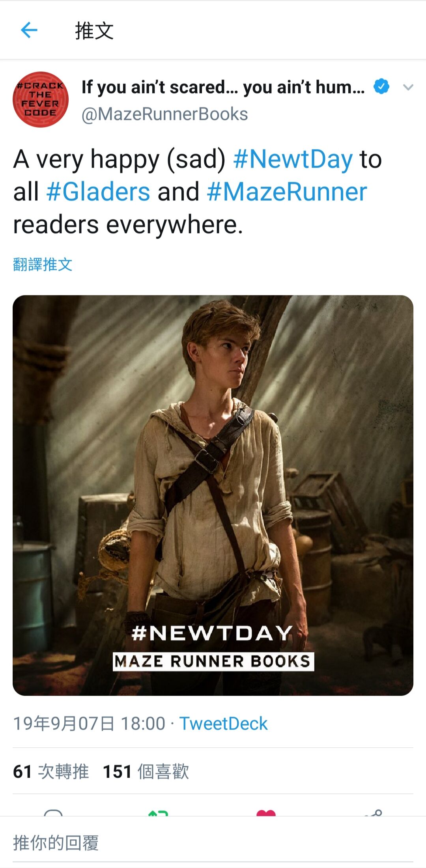426x868 pixels.
Task: Tap the blue verified badge
Action: tap(381, 87)
